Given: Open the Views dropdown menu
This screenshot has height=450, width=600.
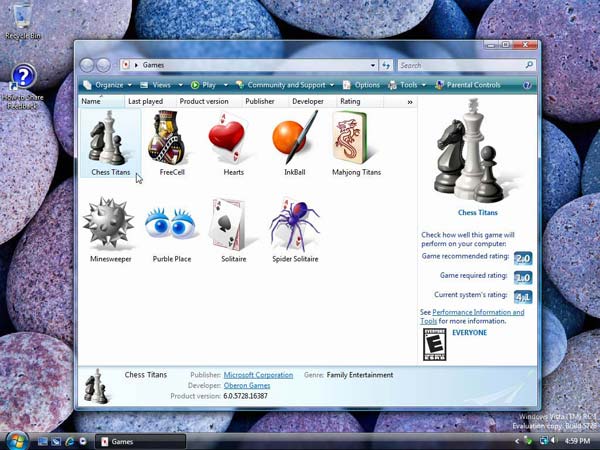Looking at the screenshot, I should point(160,85).
